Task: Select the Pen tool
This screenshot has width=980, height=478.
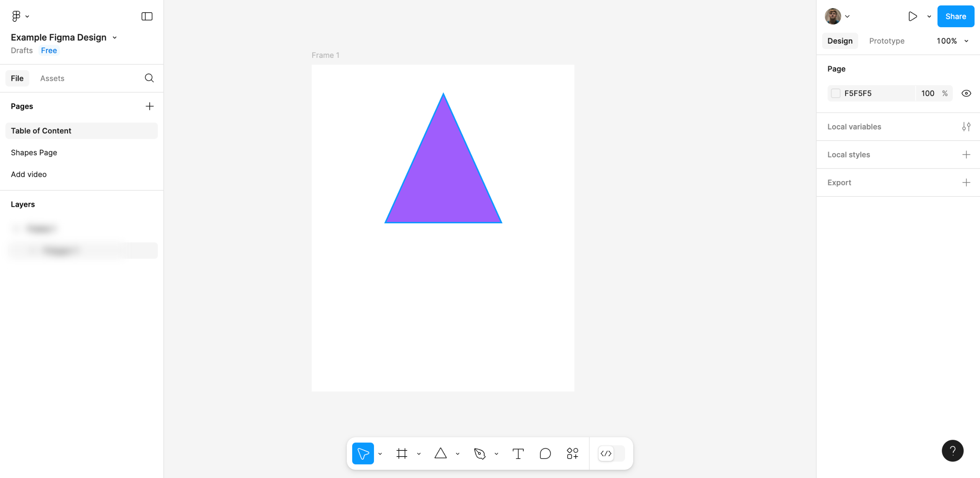Action: tap(479, 453)
